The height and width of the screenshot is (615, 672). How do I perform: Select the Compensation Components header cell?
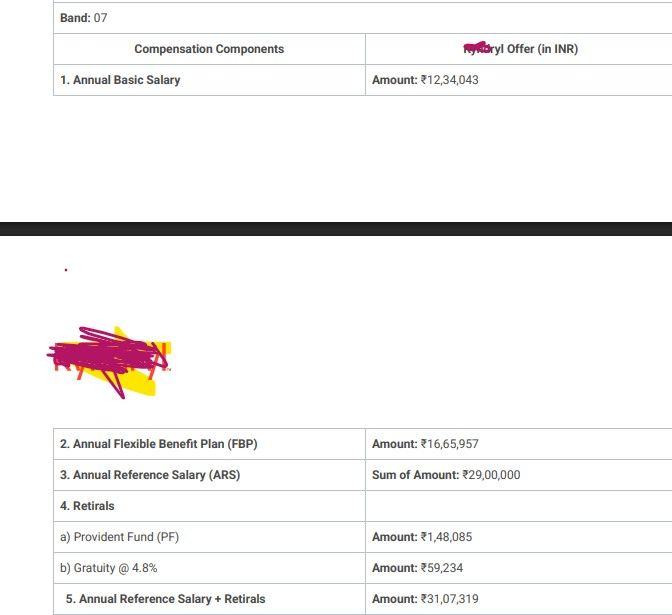[x=209, y=49]
